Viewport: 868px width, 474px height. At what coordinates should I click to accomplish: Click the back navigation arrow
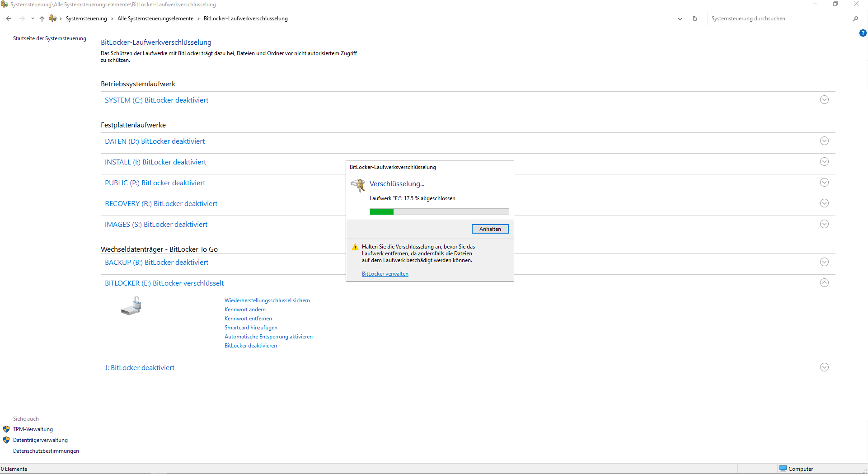click(9, 19)
